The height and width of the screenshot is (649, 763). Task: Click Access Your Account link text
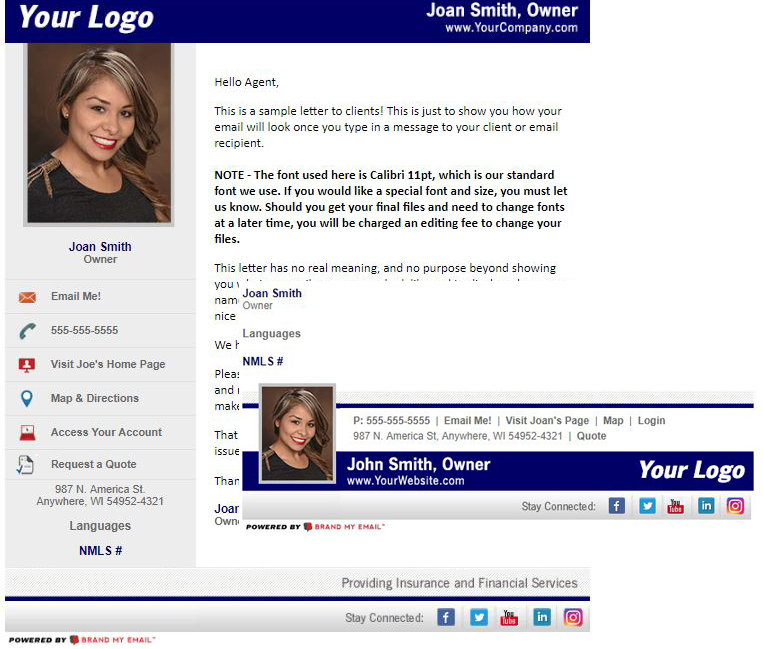[x=106, y=433]
